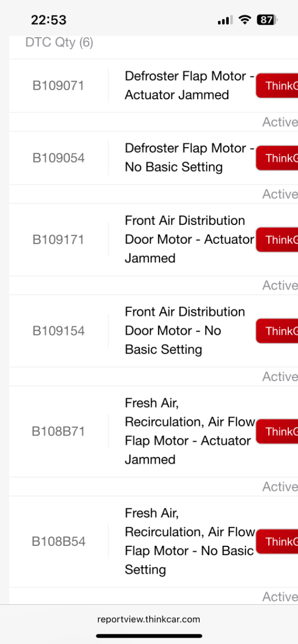Tap the home indicator bar at bottom
Viewport: 298px width, 644px height.
(149, 636)
